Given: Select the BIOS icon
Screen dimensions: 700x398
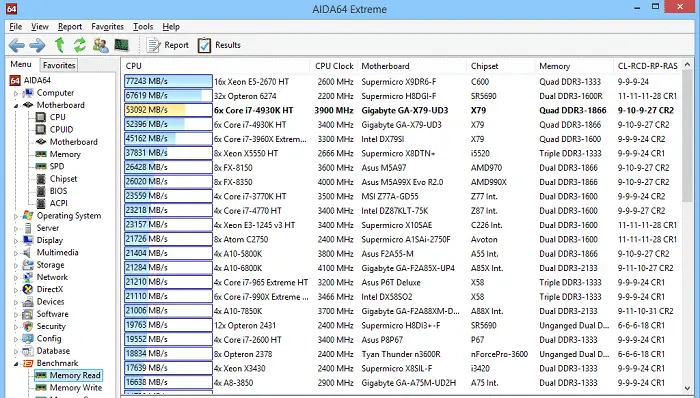Looking at the screenshot, I should (x=41, y=191).
